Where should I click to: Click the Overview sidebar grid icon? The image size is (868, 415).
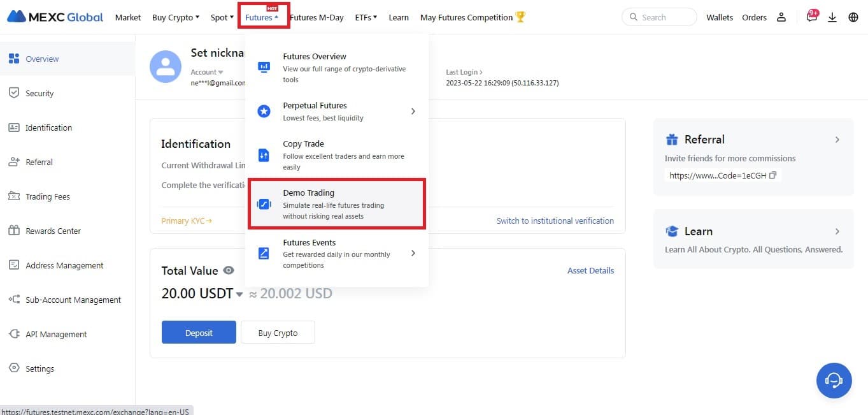tap(14, 59)
